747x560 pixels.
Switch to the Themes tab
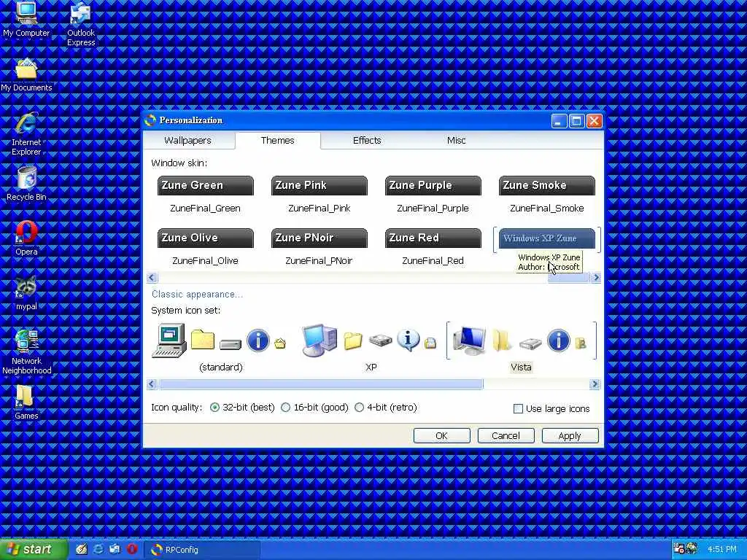278,141
